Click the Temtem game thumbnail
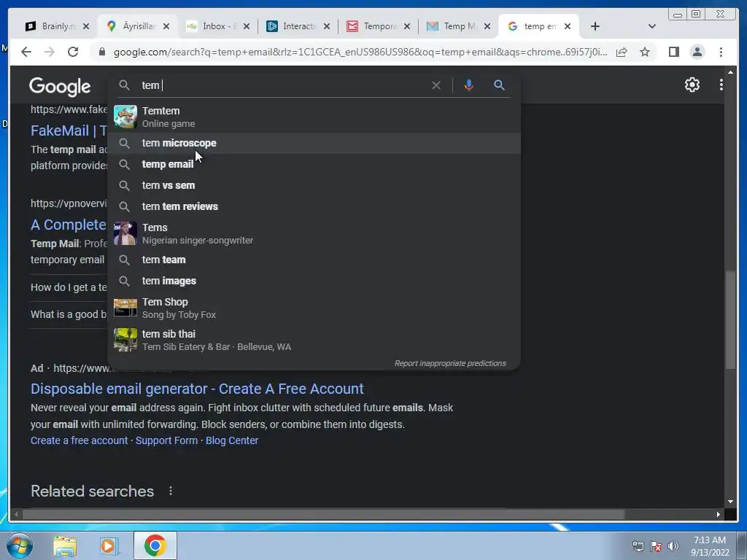Image resolution: width=747 pixels, height=560 pixels. (125, 117)
